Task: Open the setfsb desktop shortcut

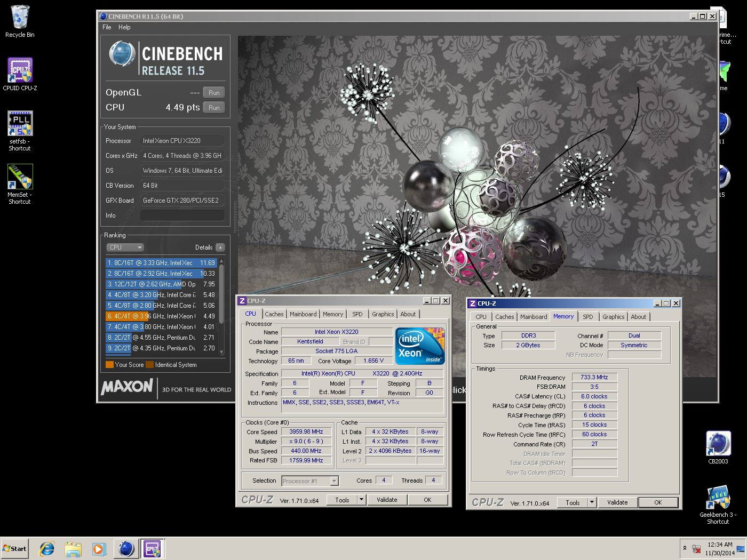Action: click(20, 131)
